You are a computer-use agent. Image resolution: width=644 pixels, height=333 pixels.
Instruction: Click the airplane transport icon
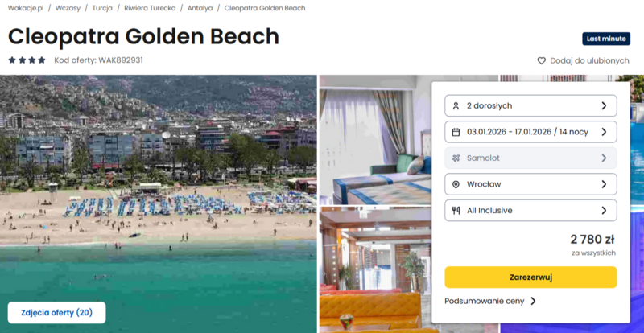[456, 158]
